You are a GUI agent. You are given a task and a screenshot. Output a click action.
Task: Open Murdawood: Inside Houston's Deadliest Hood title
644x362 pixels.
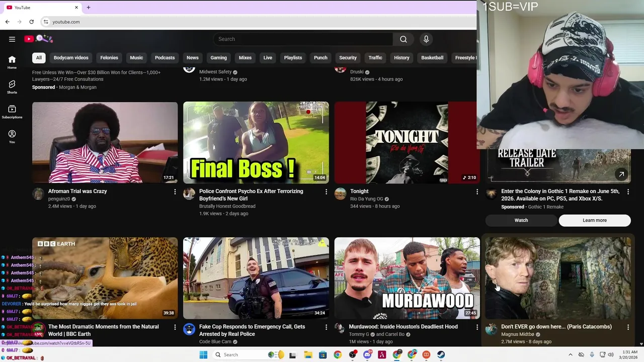coord(404,327)
